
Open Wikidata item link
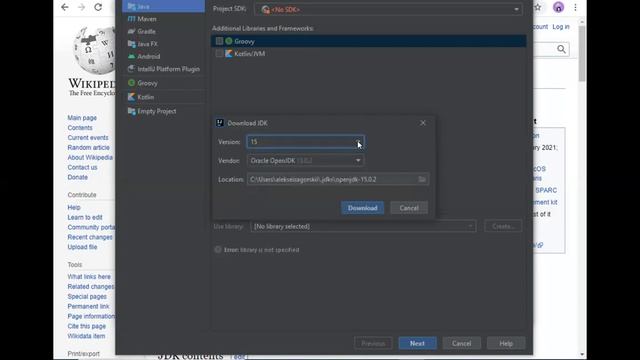86,336
